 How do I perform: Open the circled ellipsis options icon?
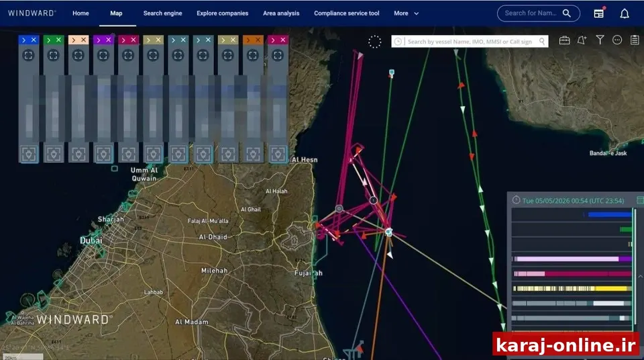(617, 40)
